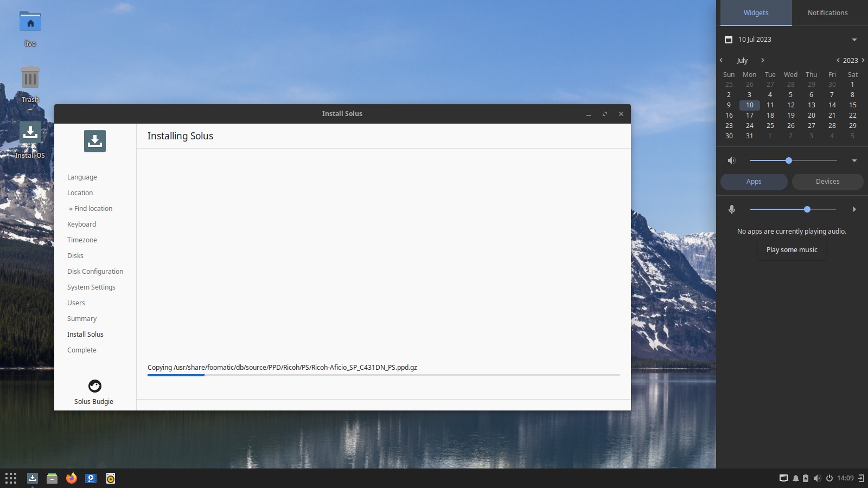Select the Users step in installer
This screenshot has width=868, height=488.
[76, 303]
